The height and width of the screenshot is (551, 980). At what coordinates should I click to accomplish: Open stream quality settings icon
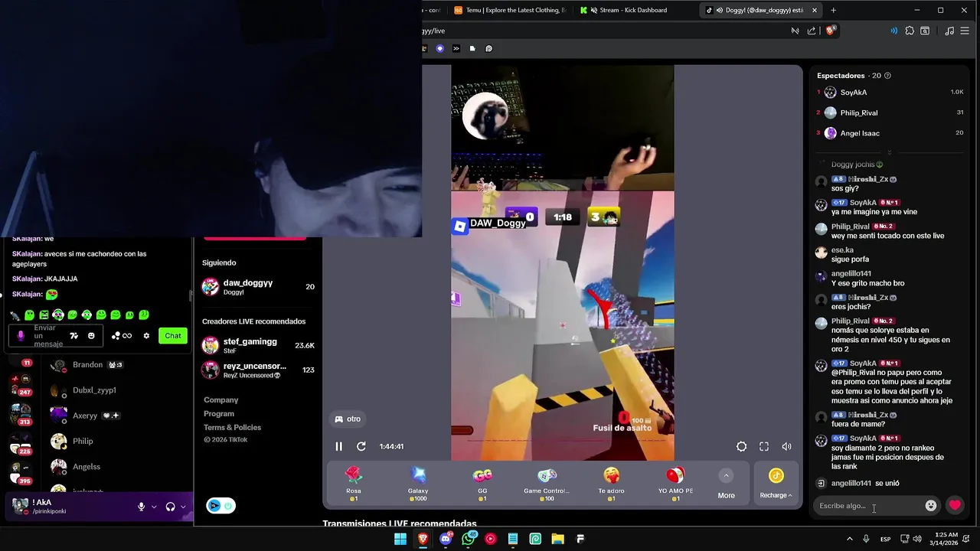(741, 446)
